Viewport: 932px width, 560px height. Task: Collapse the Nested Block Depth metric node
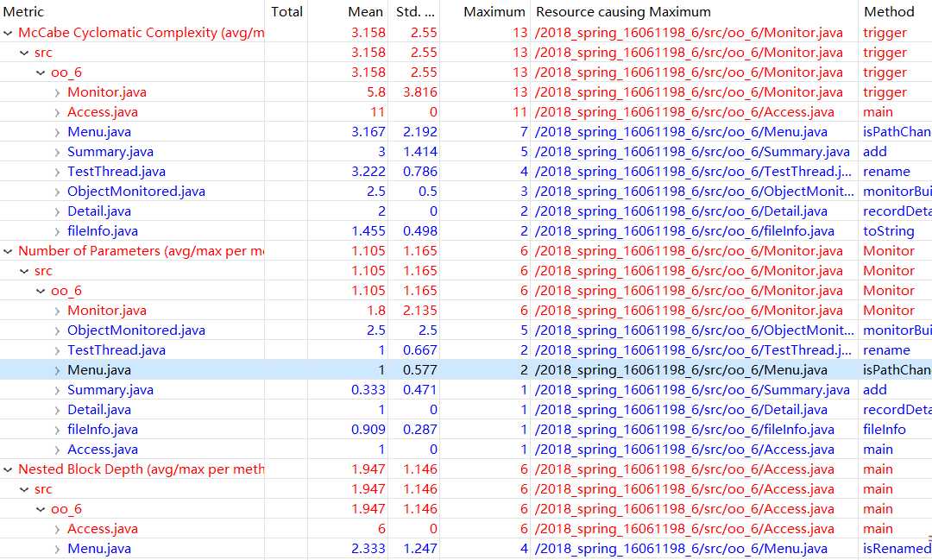(x=9, y=469)
